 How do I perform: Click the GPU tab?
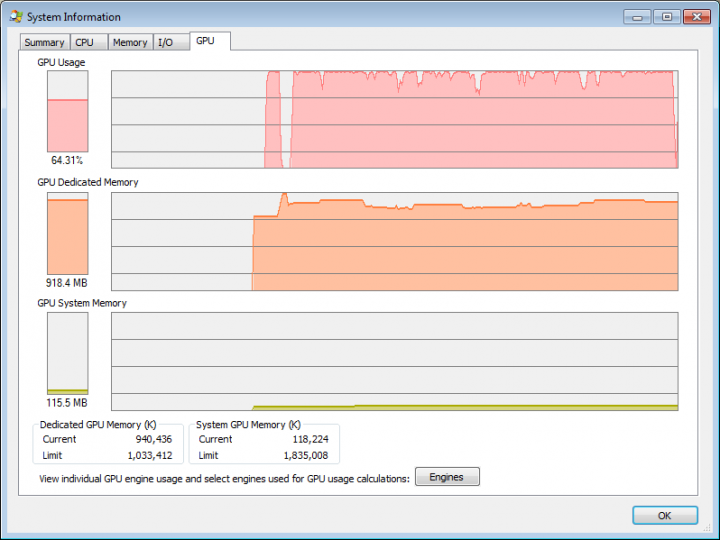coord(210,41)
